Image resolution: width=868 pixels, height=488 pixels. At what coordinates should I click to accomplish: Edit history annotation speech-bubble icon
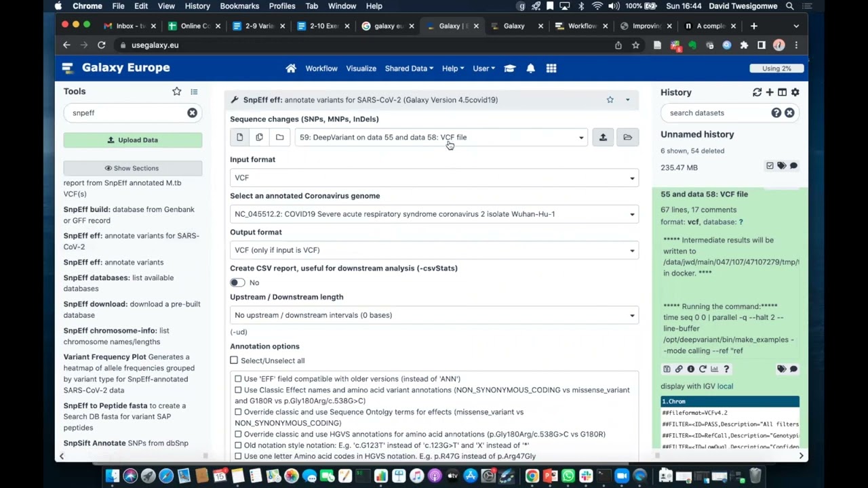[793, 166]
